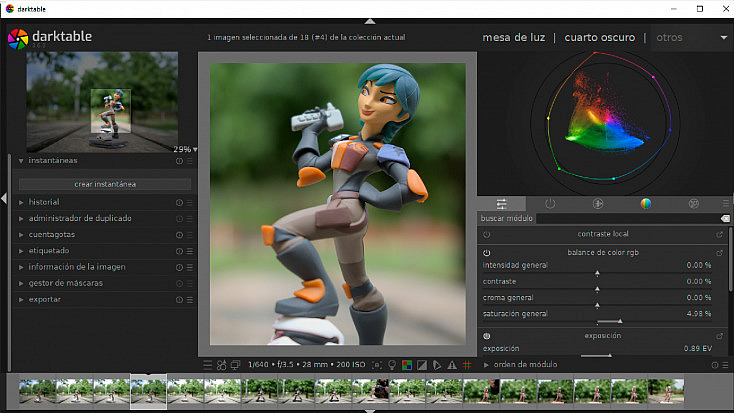734x413 pixels.
Task: Open multi-instance icon of contraste local
Action: pos(719,235)
